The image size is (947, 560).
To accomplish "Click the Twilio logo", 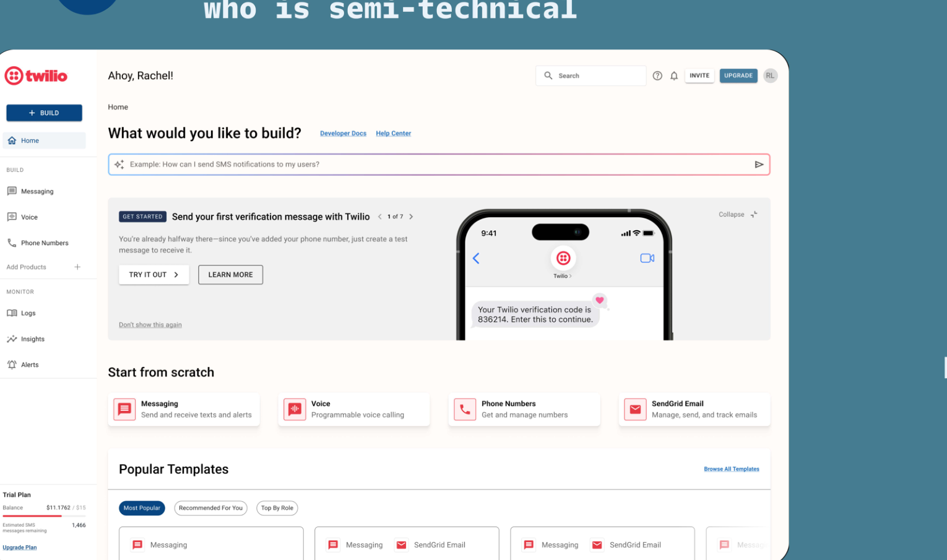I will click(36, 75).
